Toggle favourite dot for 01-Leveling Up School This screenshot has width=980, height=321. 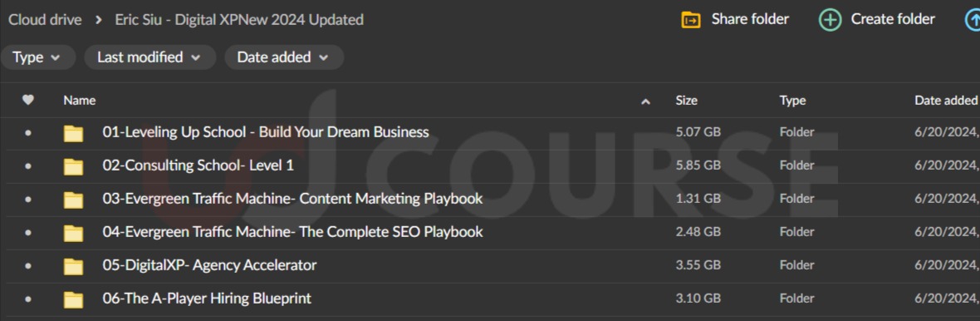tap(28, 133)
